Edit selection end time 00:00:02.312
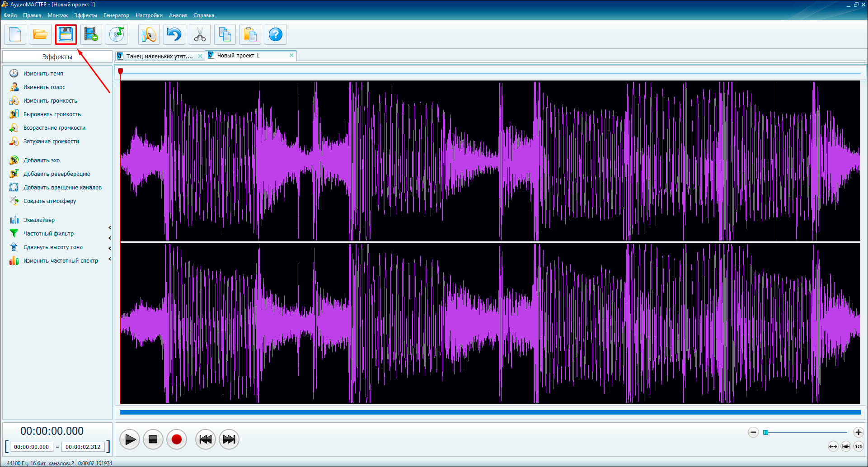Viewport: 868px width, 467px height. point(83,447)
